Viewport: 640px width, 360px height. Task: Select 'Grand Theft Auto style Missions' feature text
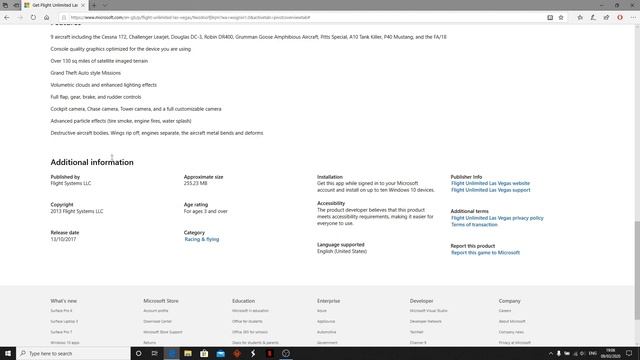(x=86, y=73)
